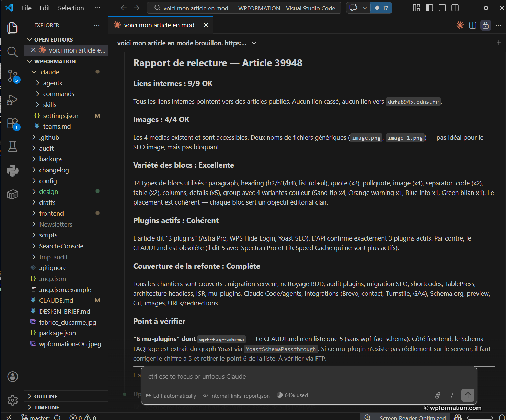Open the 17 agent sessions indicator
Viewport: 506px width, 420px height.
[381, 8]
